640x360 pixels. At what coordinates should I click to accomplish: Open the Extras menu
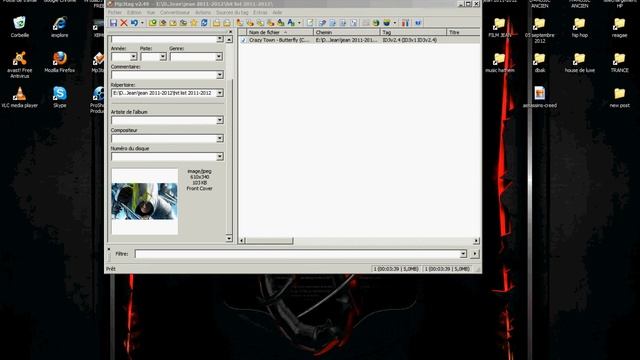coord(260,13)
